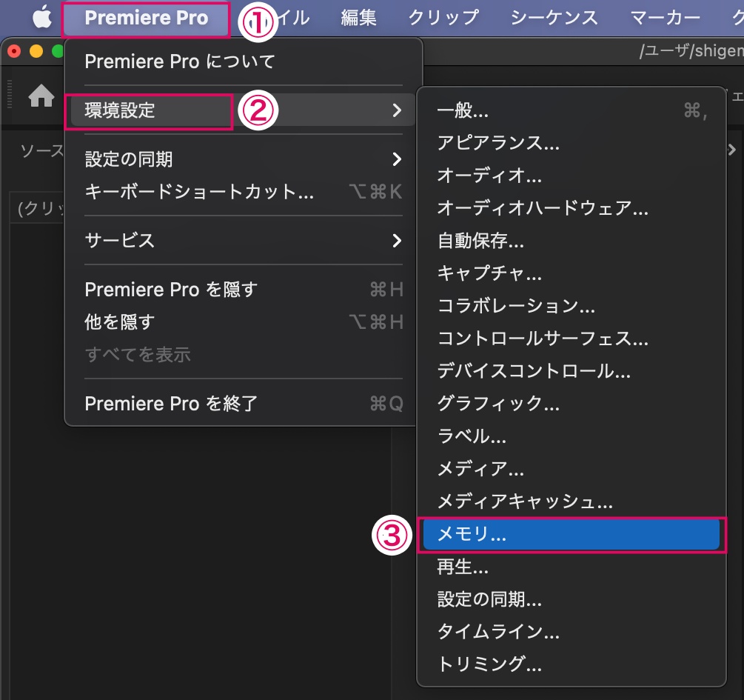Open 一般... preferences
This screenshot has height=700, width=744.
pos(572,110)
